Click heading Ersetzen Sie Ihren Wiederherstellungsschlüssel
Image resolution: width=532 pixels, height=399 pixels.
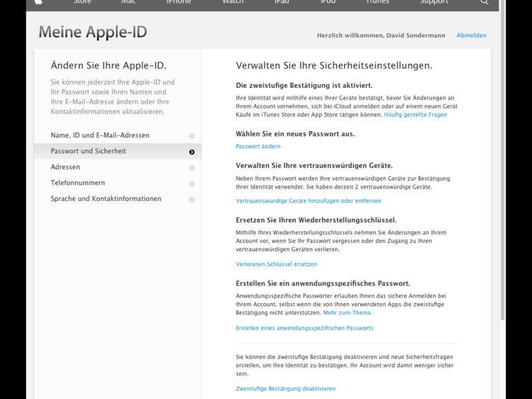pos(316,220)
